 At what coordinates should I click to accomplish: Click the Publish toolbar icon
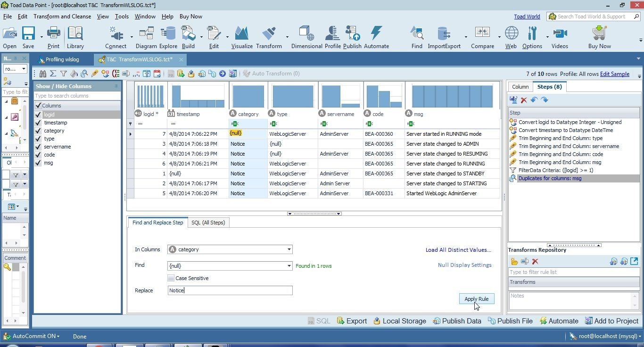352,37
